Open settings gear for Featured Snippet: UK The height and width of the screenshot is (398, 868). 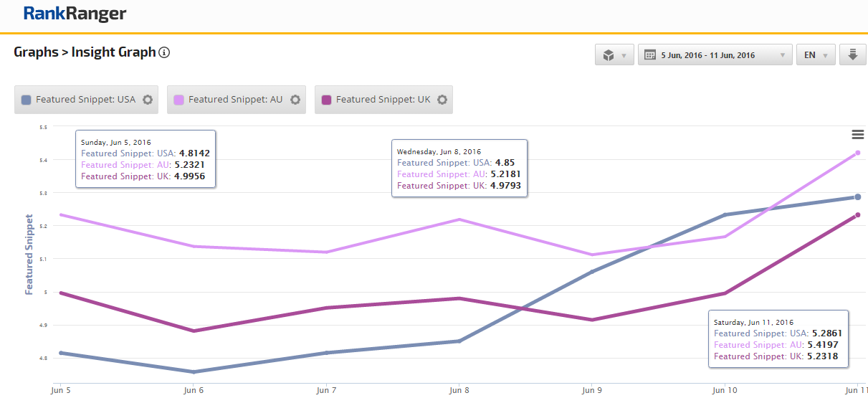442,100
